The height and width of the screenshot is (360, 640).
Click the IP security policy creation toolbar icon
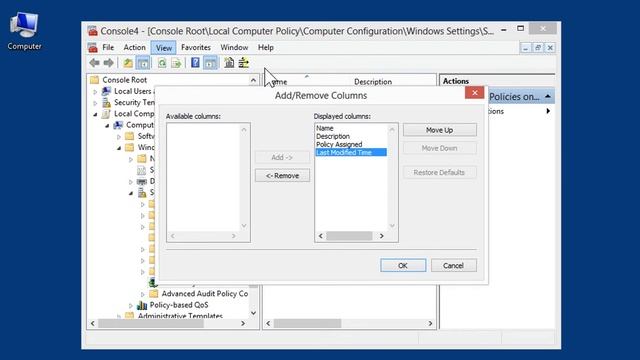(x=229, y=62)
